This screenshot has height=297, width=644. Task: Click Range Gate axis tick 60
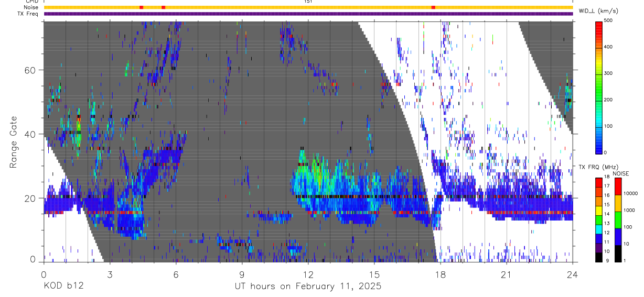(30, 70)
